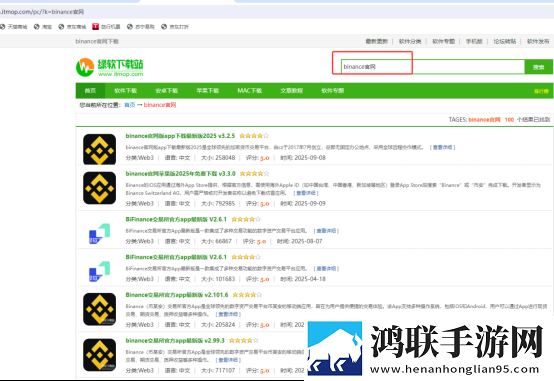The height and width of the screenshot is (381, 554).
Task: Open 软件分类 in the top bar
Action: [410, 41]
